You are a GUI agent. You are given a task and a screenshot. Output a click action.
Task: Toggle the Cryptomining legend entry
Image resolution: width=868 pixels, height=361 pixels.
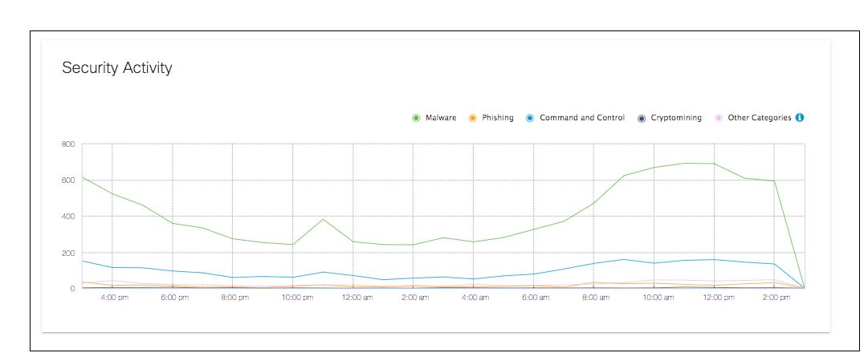(x=670, y=118)
